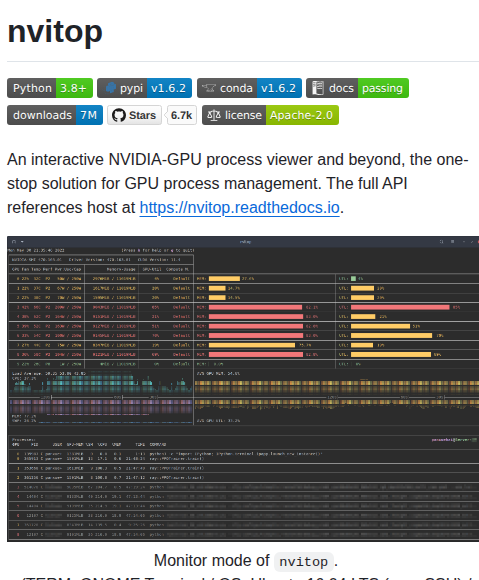Click the terminal menu icon in screenshot titlebar
Image resolution: width=479 pixels, height=580 pixels.
14,242
